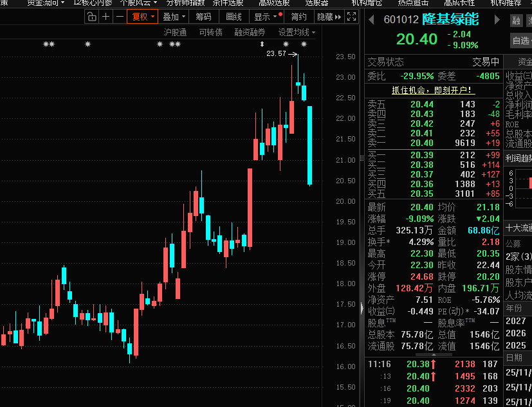Collapse side panel using the divider arrow
The height and width of the screenshot is (407, 532).
coord(362,307)
